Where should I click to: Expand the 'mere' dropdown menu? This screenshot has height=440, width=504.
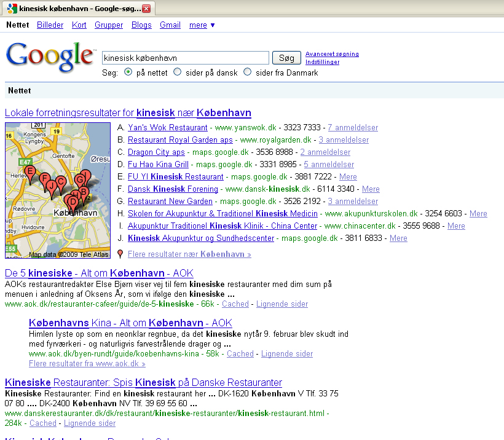pyautogui.click(x=202, y=25)
